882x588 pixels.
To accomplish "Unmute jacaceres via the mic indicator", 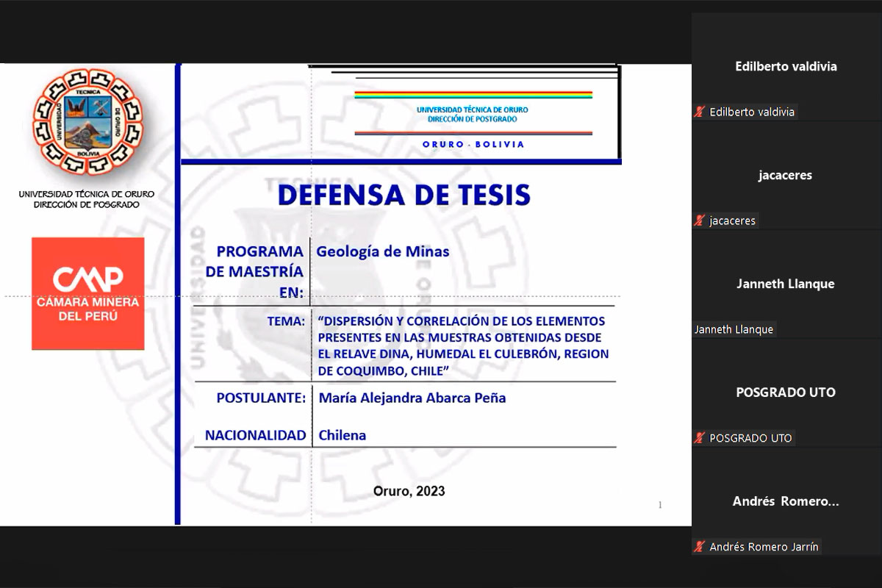I will click(700, 220).
